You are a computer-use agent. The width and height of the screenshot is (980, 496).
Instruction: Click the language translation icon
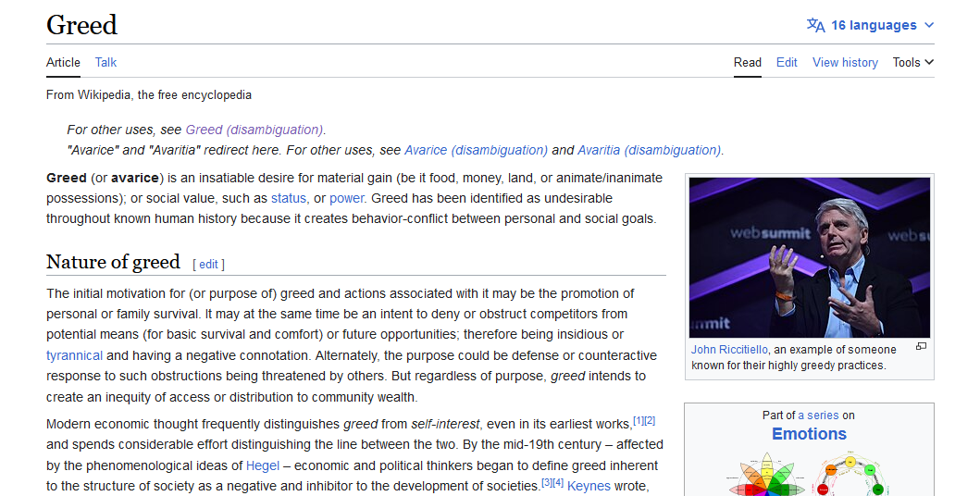[x=815, y=25]
